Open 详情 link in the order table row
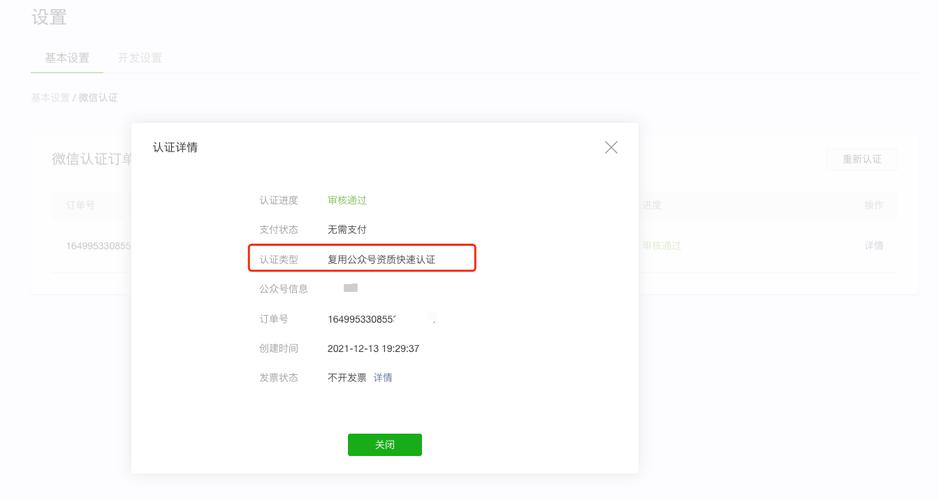 pos(874,246)
